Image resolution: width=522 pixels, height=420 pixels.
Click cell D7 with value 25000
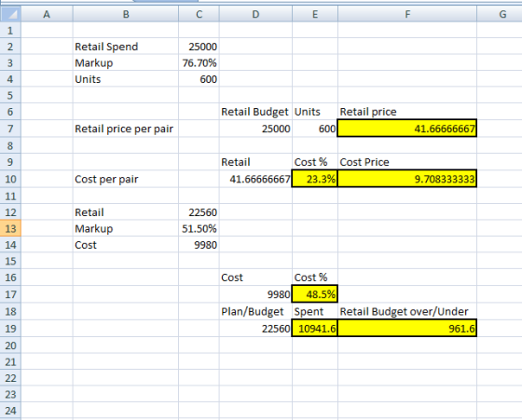point(255,129)
